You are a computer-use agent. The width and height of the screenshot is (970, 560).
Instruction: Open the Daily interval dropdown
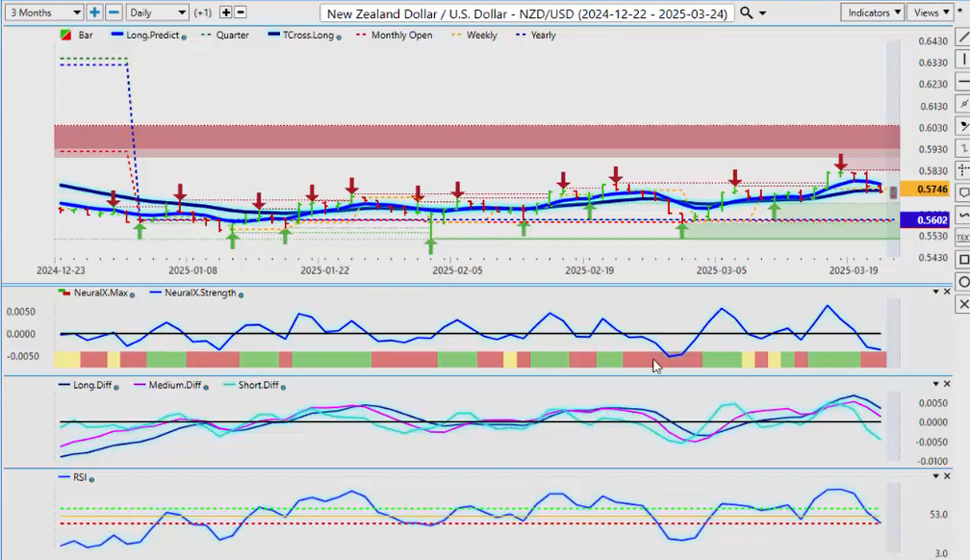point(157,13)
